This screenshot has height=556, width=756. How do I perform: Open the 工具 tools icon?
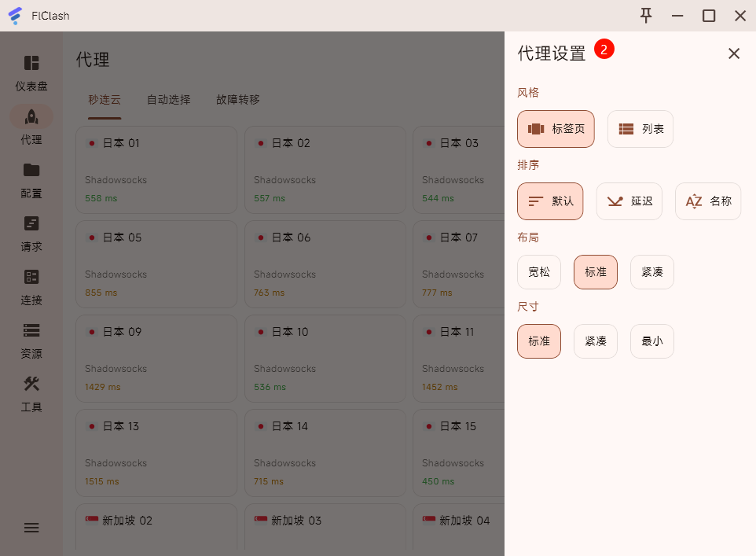pos(31,385)
